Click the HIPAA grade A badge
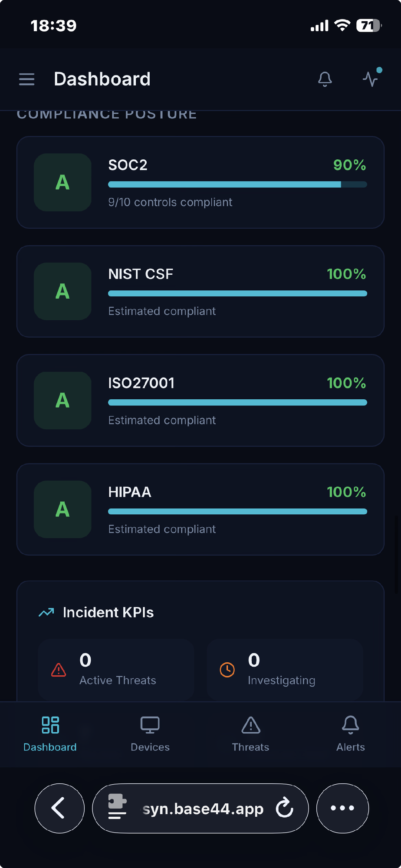Screen dimensions: 401x868 pos(62,509)
